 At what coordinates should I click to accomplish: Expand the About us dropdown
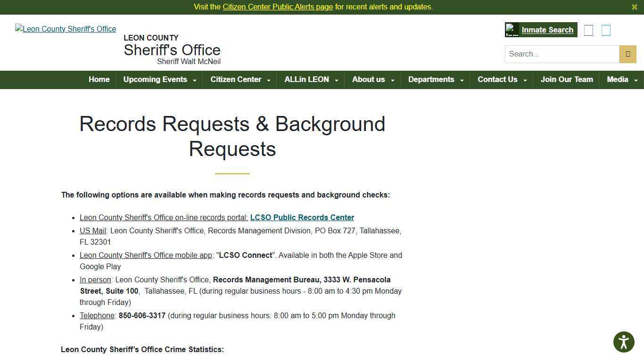372,80
